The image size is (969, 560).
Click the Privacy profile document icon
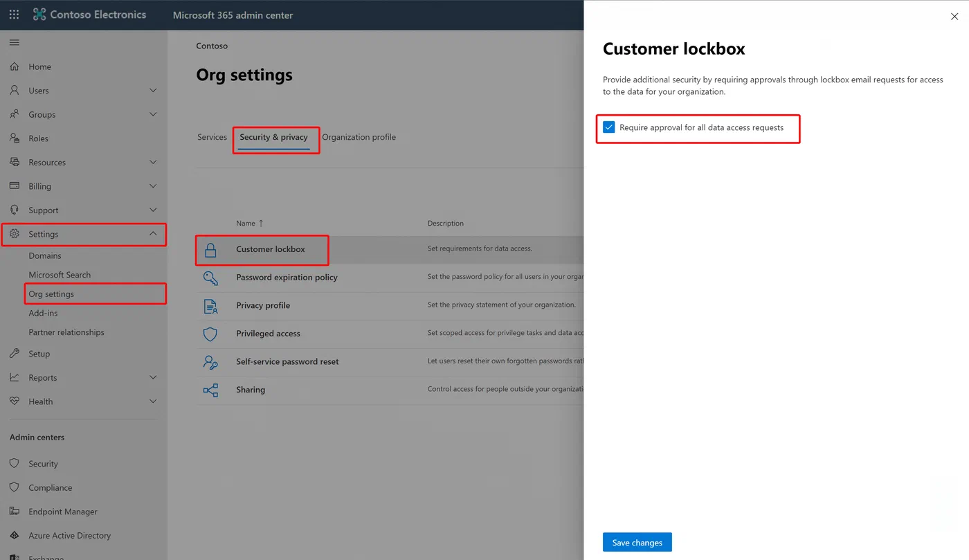[x=210, y=306]
